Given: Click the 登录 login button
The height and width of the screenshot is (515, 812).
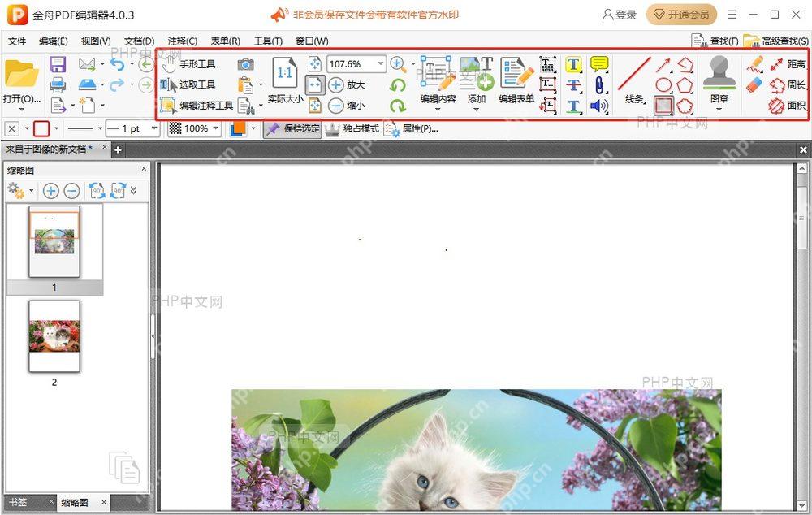Looking at the screenshot, I should point(620,15).
